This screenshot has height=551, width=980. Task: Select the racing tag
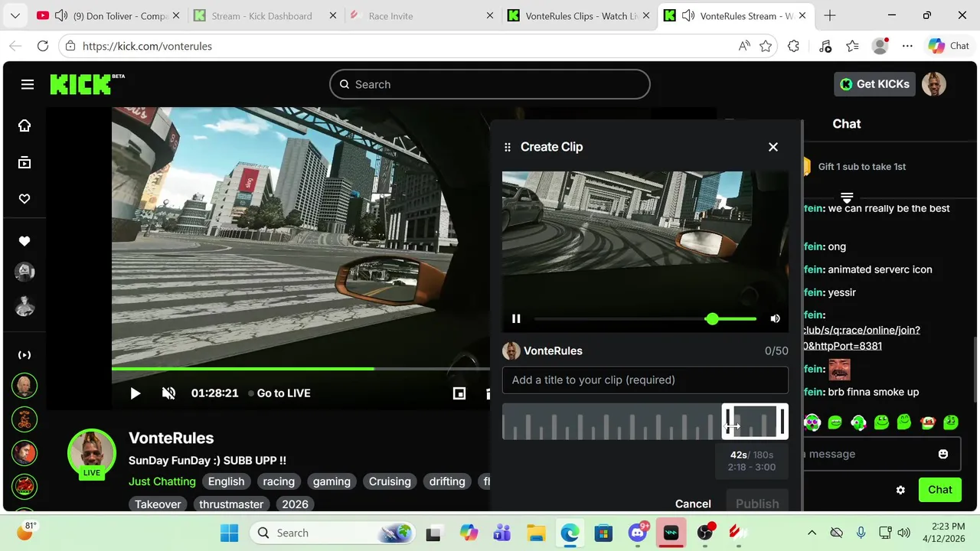tap(279, 481)
